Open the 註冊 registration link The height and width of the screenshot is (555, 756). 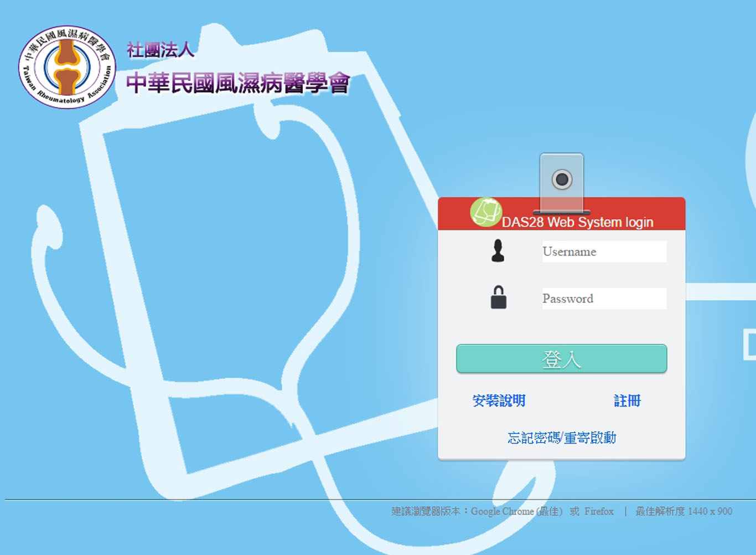point(627,400)
